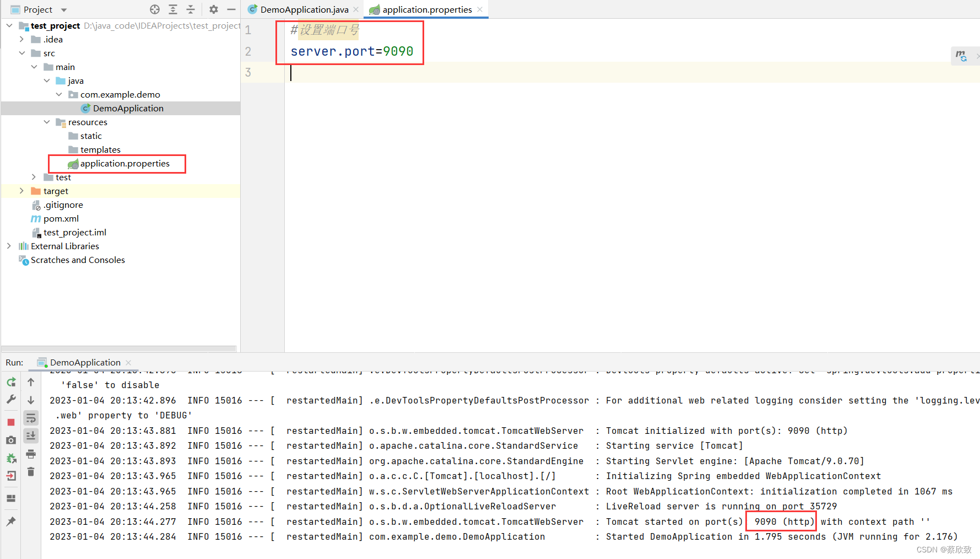Viewport: 980px width, 559px height.
Task: Click External Libraries label
Action: point(65,246)
